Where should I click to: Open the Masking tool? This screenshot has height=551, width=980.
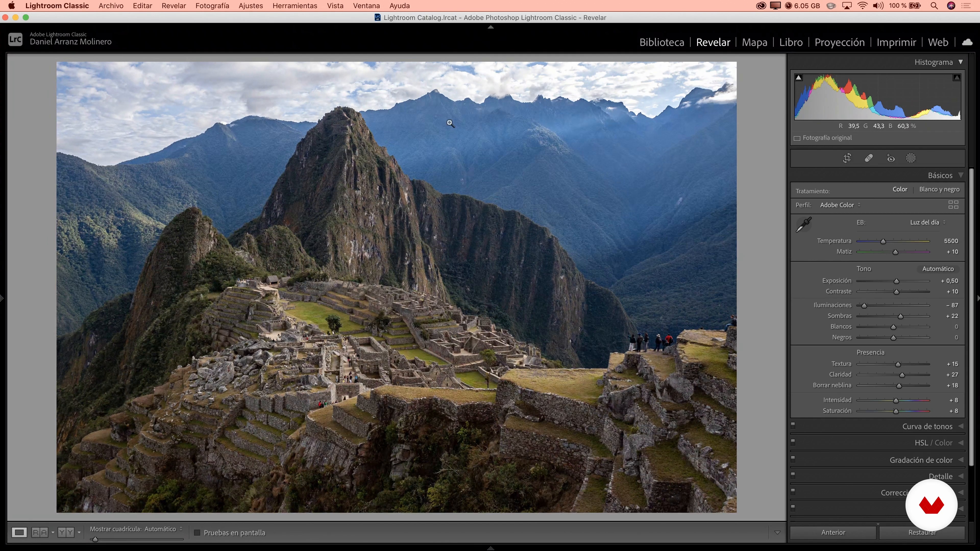point(911,158)
